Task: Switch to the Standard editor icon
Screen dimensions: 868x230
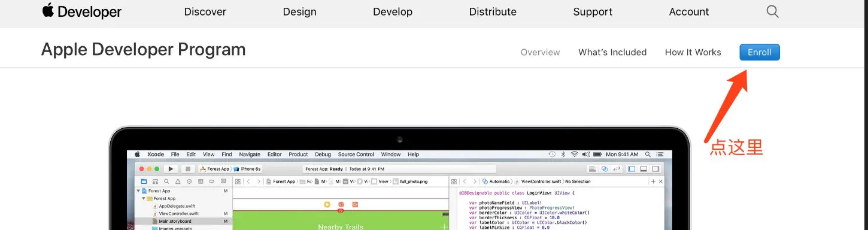Action: pyautogui.click(x=593, y=169)
